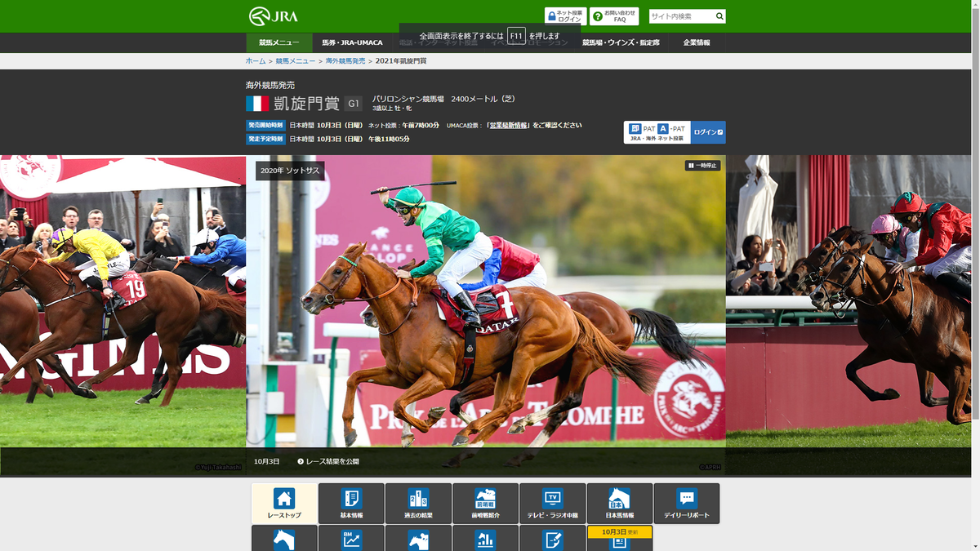This screenshot has height=551, width=980.
Task: Click ネット投票:午前7時00分 text
Action: tap(403, 126)
